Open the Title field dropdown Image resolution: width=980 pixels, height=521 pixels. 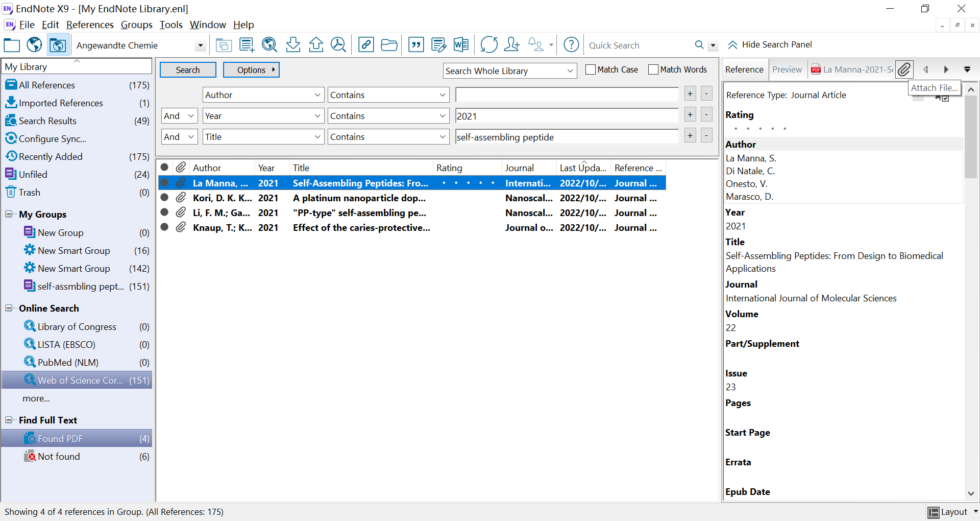[263, 137]
